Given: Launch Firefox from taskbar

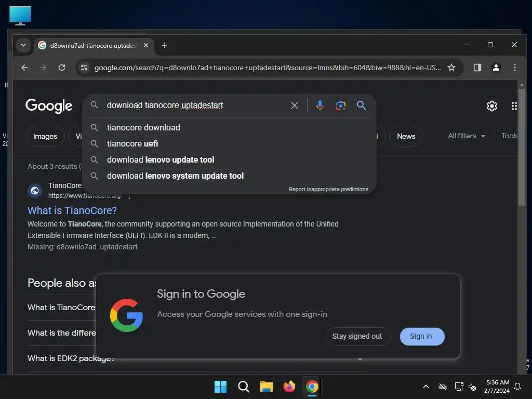Looking at the screenshot, I should pyautogui.click(x=289, y=387).
